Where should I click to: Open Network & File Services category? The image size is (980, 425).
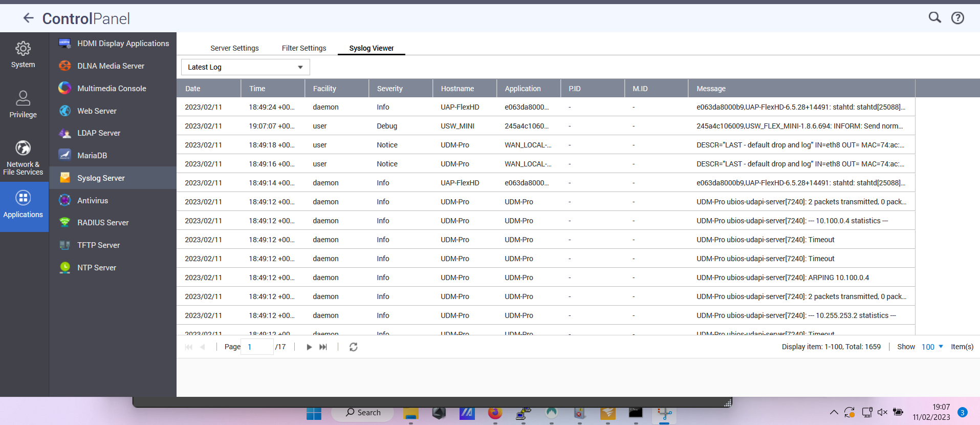(x=23, y=158)
